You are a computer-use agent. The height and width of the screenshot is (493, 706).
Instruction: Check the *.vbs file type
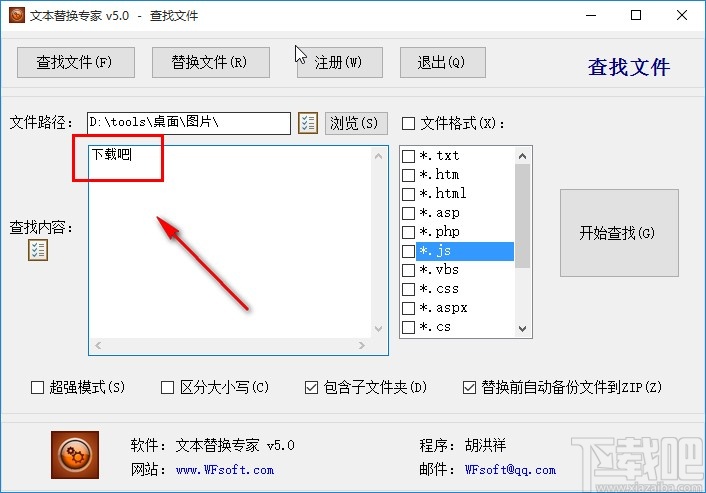click(408, 270)
